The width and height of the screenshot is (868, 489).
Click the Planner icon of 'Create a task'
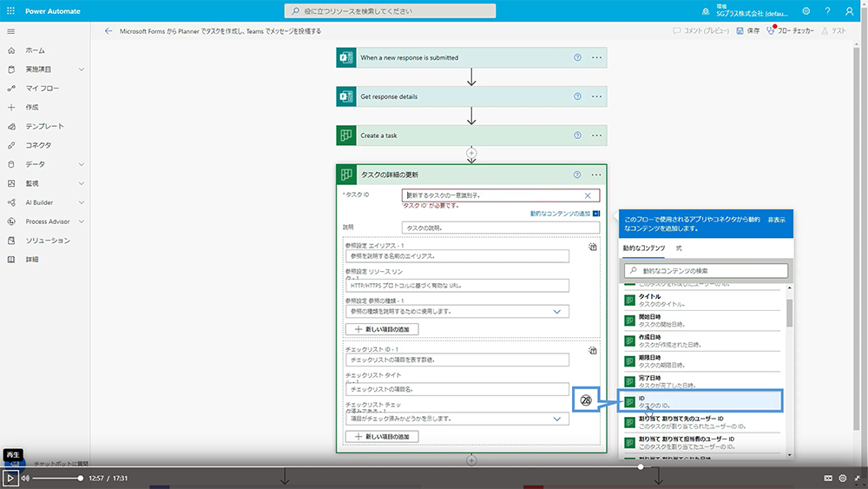[346, 135]
